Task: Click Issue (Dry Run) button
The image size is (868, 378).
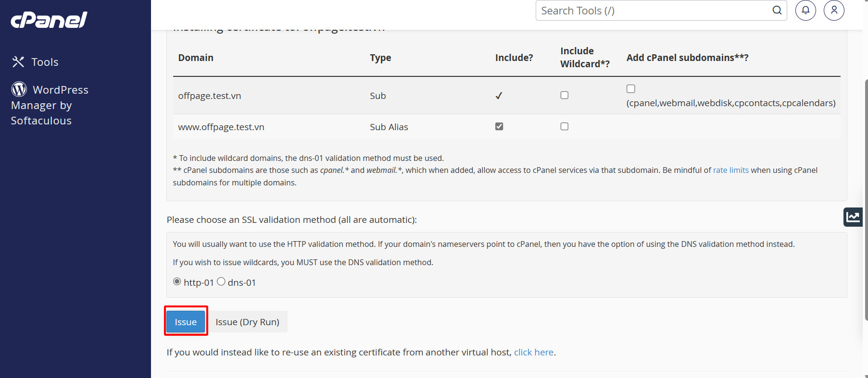Action: (x=247, y=322)
